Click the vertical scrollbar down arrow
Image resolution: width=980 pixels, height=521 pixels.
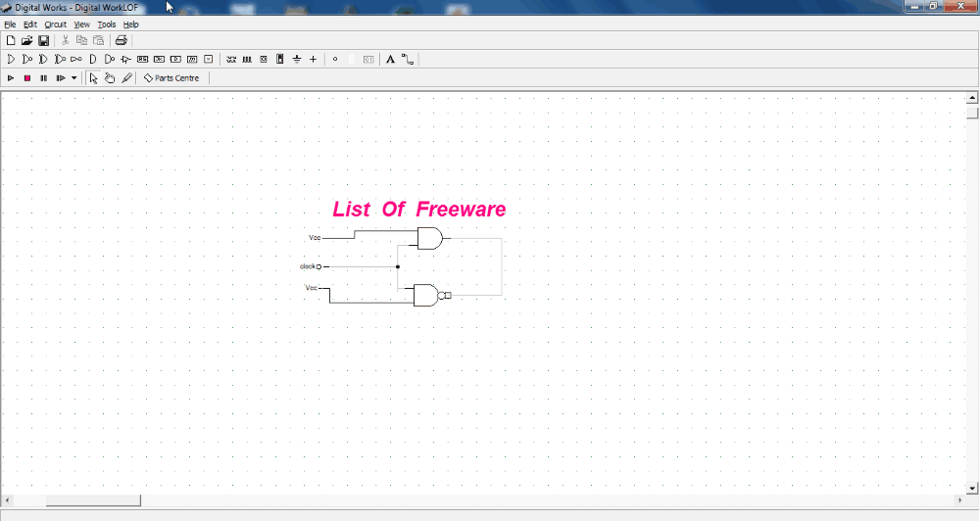[972, 489]
